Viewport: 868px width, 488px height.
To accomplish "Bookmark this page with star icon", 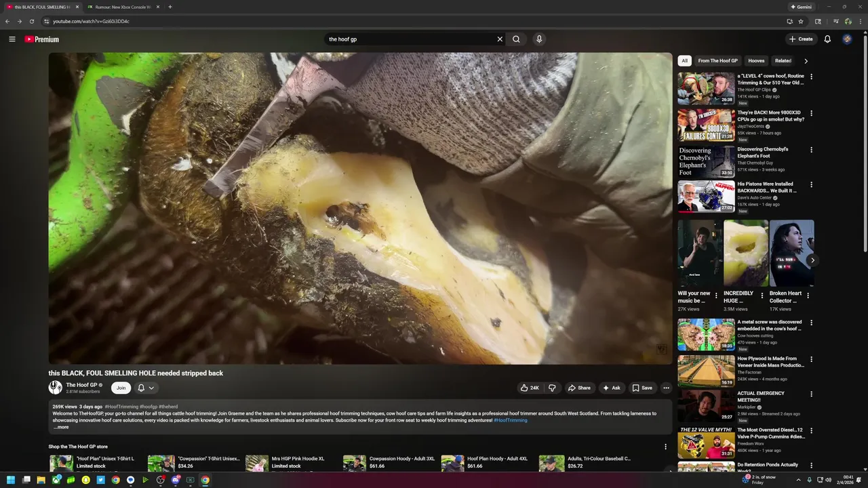I will click(801, 21).
